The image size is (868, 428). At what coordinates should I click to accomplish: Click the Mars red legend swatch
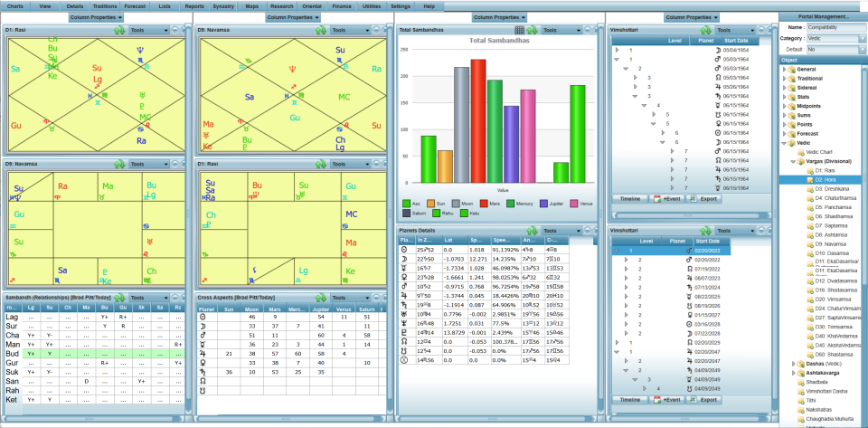(x=484, y=204)
